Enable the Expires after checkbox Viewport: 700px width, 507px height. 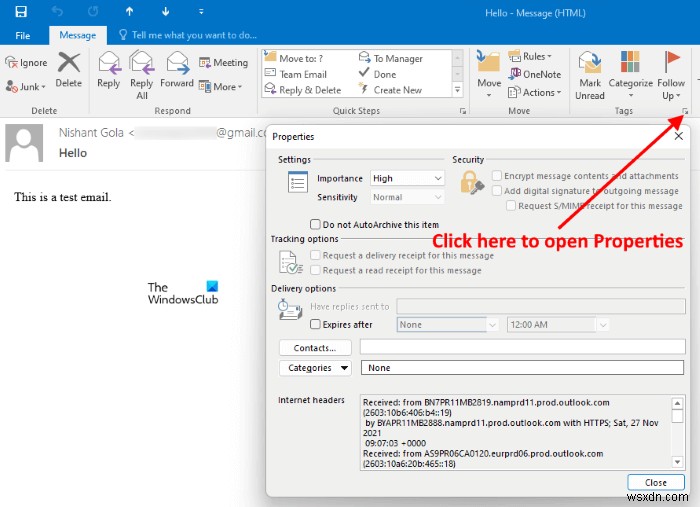click(x=315, y=324)
